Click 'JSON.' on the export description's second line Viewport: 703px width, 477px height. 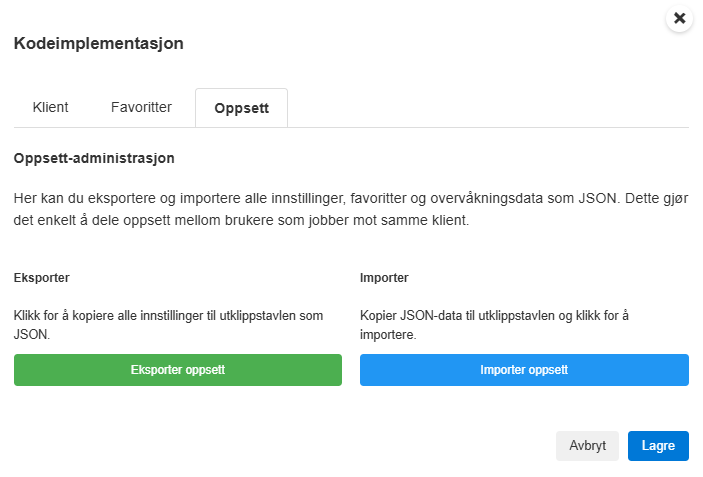click(32, 335)
